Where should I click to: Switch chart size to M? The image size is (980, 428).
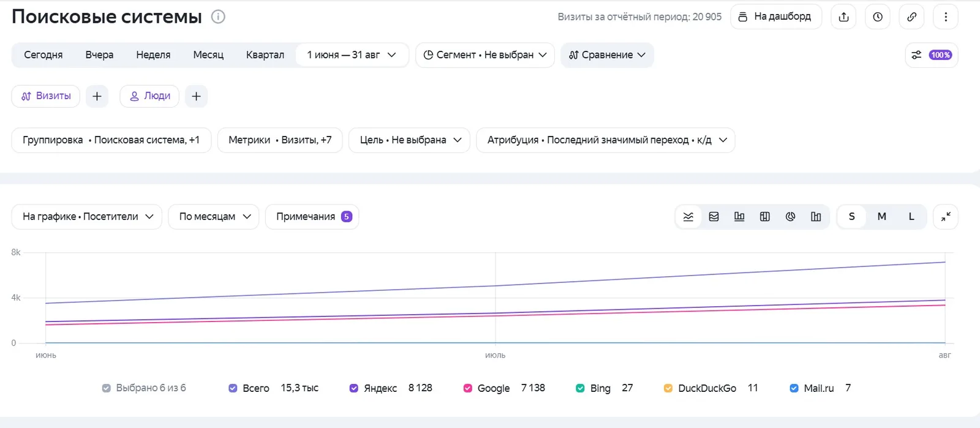click(882, 217)
